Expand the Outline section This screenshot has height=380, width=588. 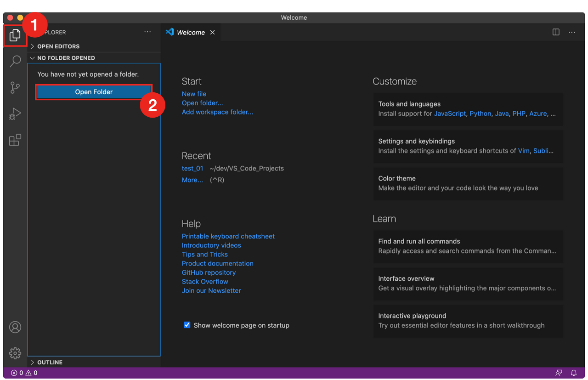(94, 362)
